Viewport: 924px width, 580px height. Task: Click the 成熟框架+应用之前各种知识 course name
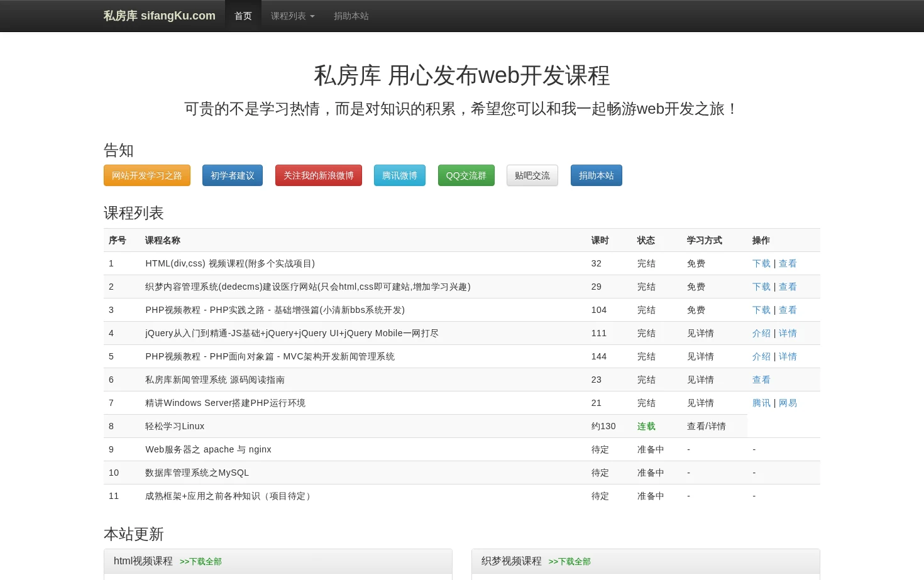tap(229, 496)
